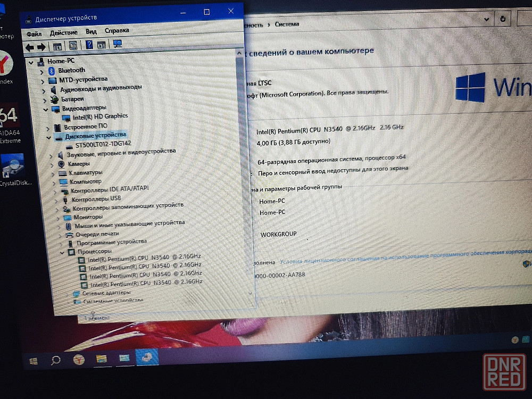Image resolution: width=532 pixels, height=399 pixels.
Task: Click the Intel(R) HD Graphics adapter icon
Action: coord(66,118)
